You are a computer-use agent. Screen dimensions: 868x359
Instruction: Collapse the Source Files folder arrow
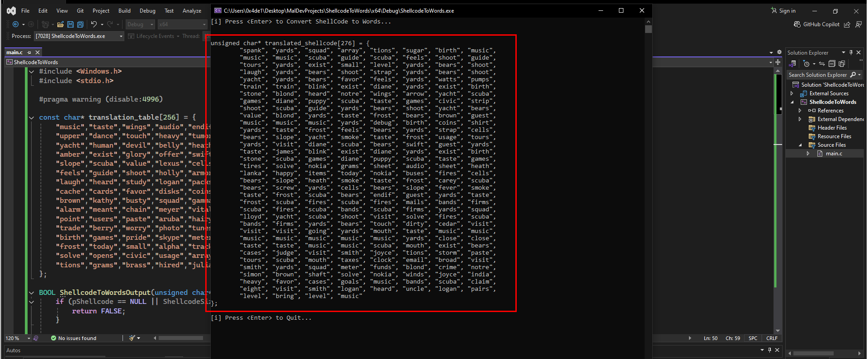tap(800, 145)
